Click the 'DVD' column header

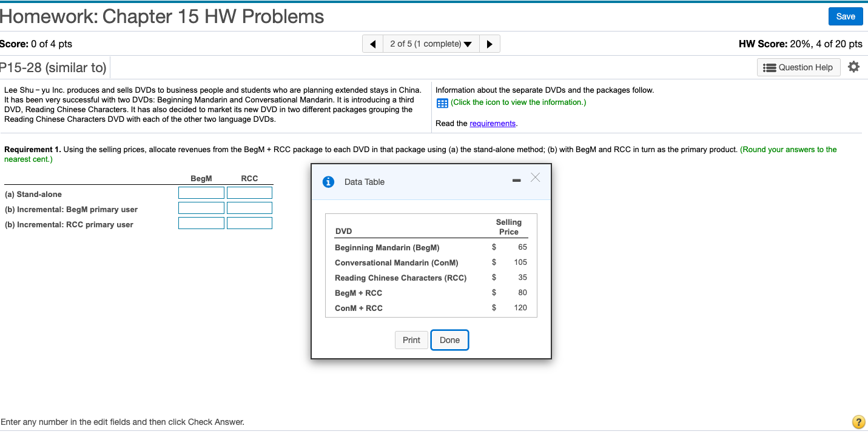pos(343,232)
